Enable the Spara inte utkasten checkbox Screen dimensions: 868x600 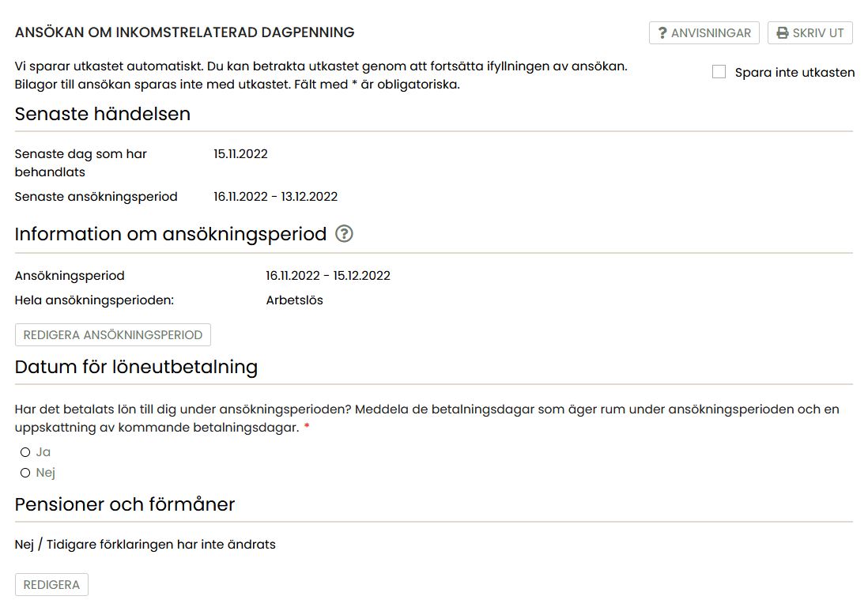719,72
